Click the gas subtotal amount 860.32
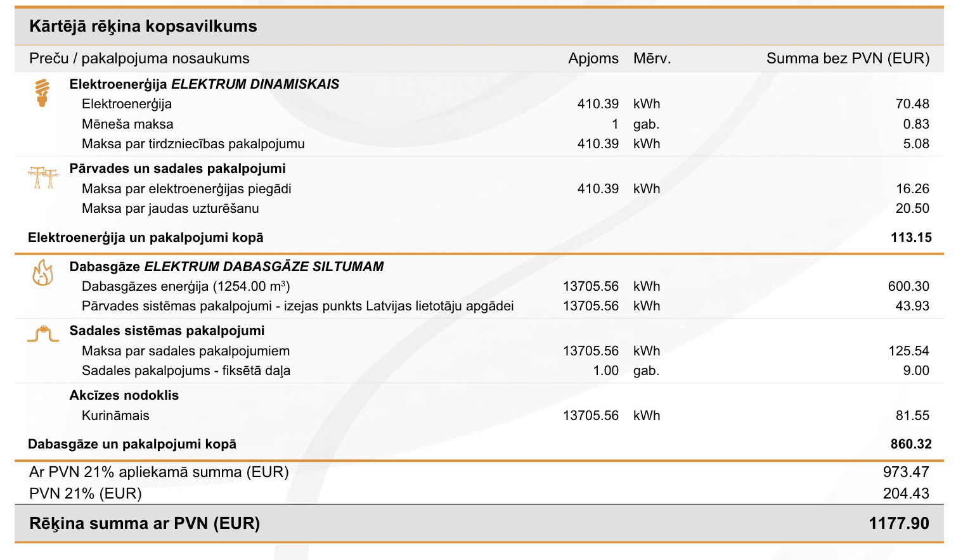 coord(911,444)
